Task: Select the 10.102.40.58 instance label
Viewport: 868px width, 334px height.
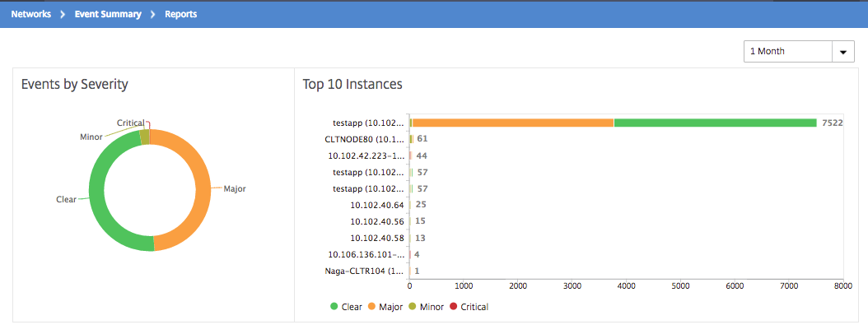Action: (x=377, y=238)
